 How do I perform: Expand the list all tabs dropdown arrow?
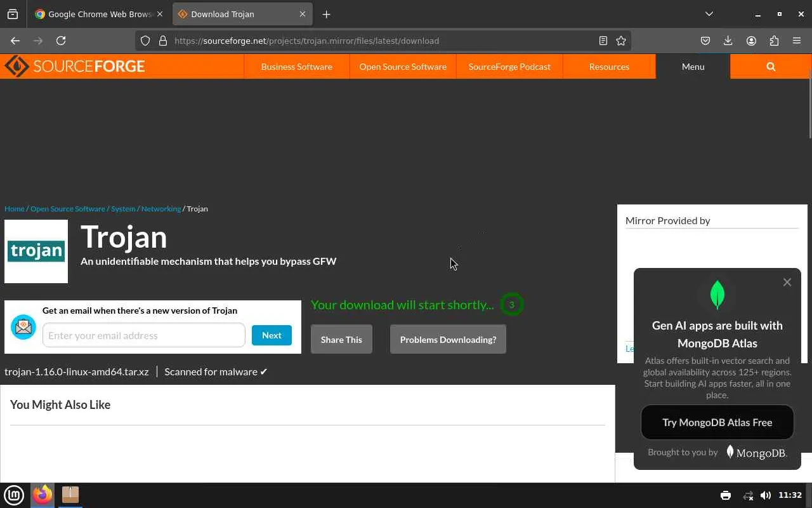click(709, 14)
